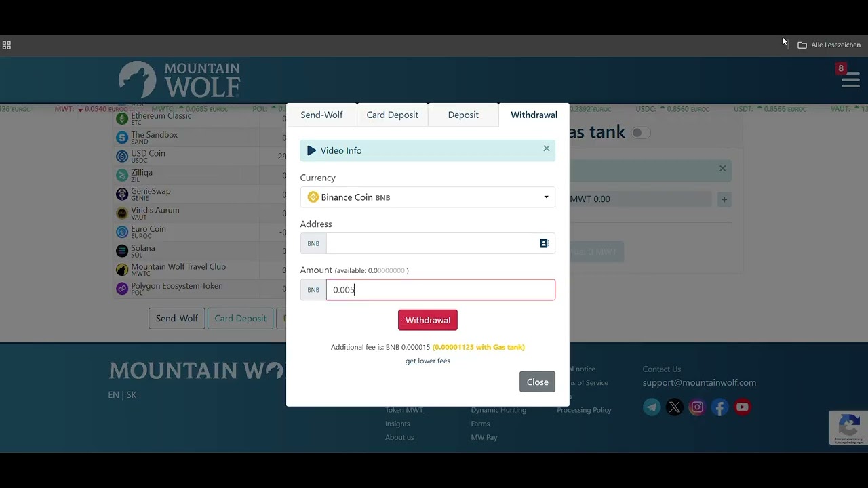Click the Mountain Wolf header logo
The image size is (868, 488).
[179, 80]
